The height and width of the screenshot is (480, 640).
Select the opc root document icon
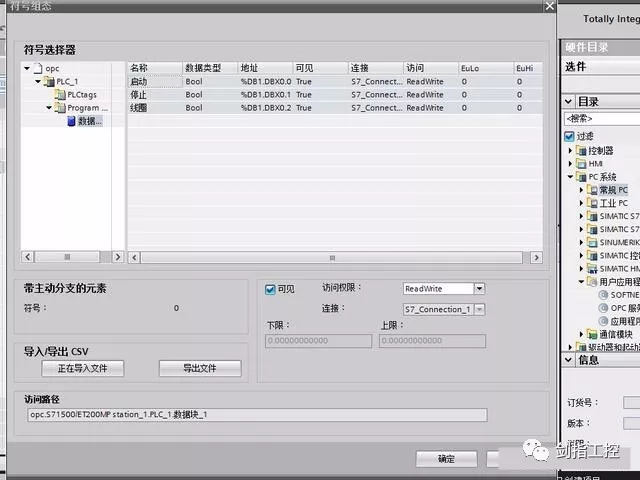(38, 69)
